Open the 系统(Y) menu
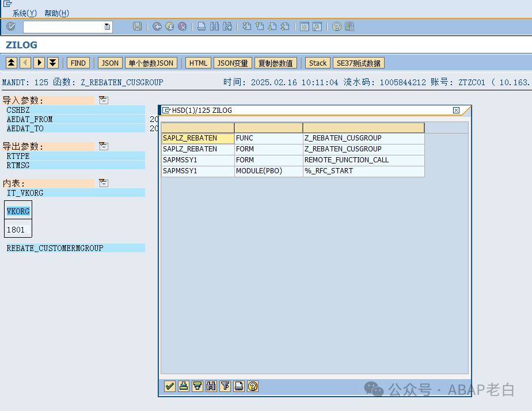This screenshot has width=532, height=411. pyautogui.click(x=24, y=13)
